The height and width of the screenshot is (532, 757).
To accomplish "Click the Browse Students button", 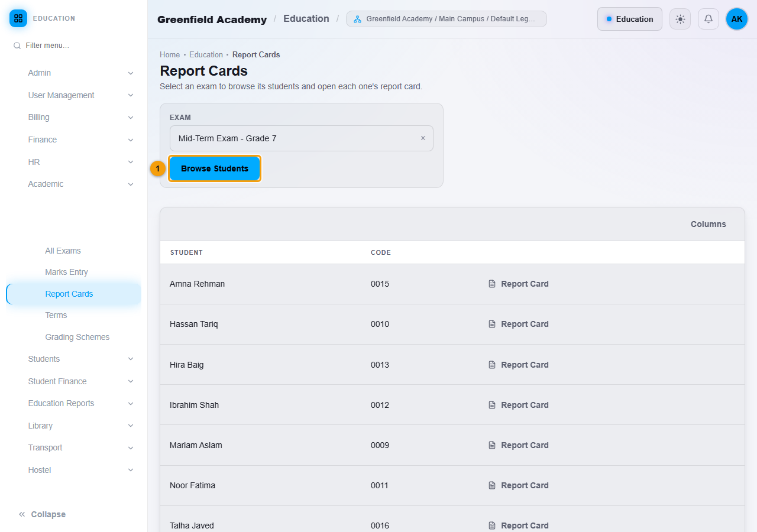I will 215,168.
